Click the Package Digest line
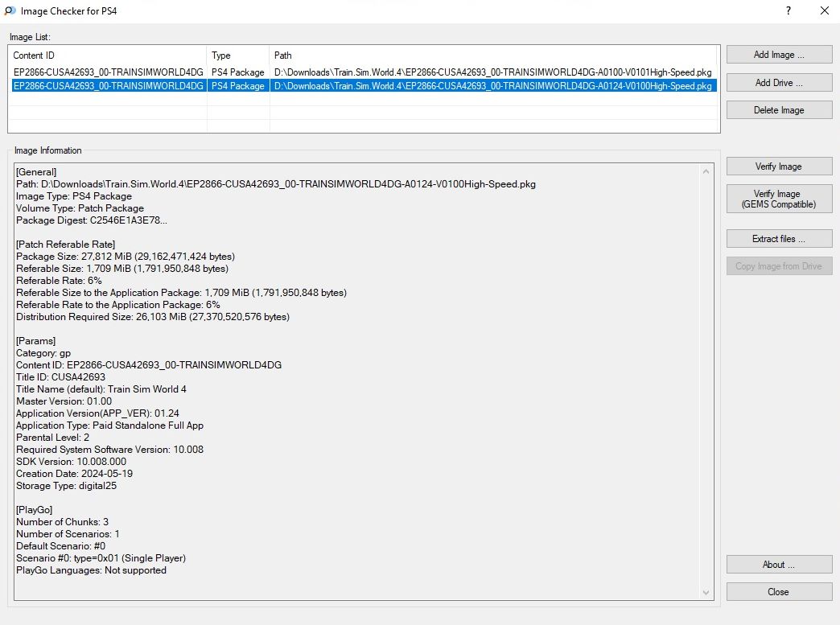This screenshot has width=840, height=625. tap(91, 220)
